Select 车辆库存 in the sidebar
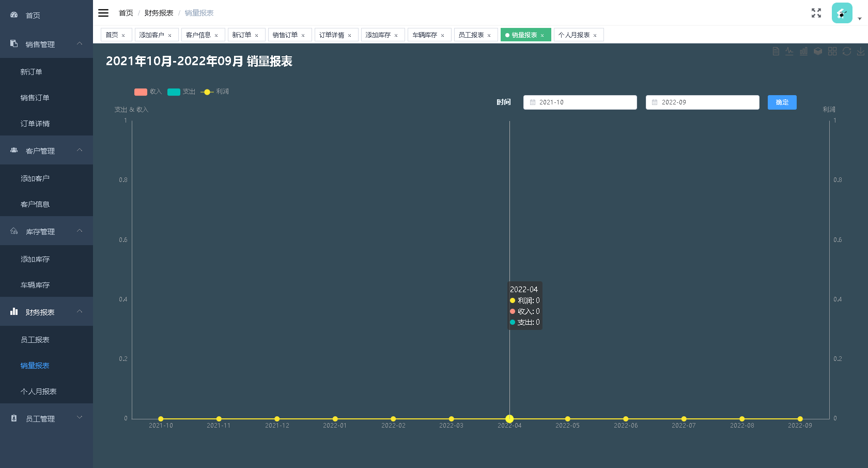 click(35, 285)
